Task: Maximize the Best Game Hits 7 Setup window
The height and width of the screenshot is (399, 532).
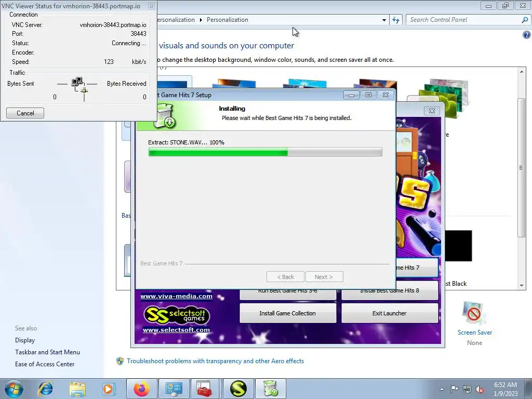Action: (x=368, y=95)
